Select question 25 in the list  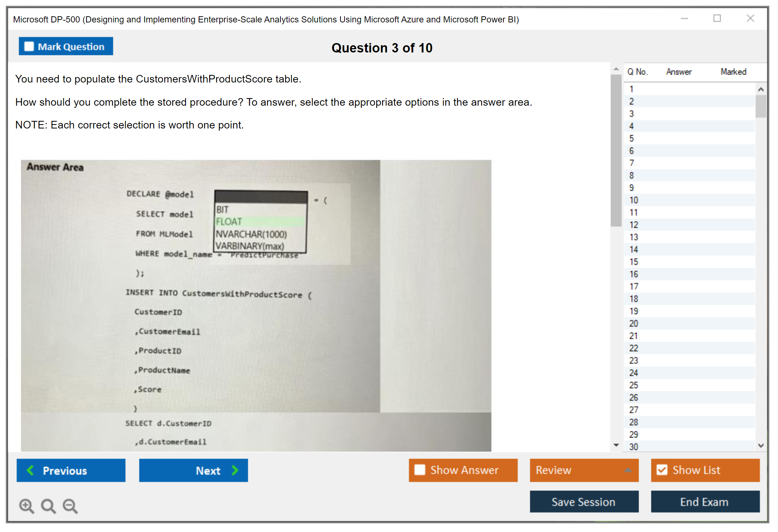pos(634,385)
